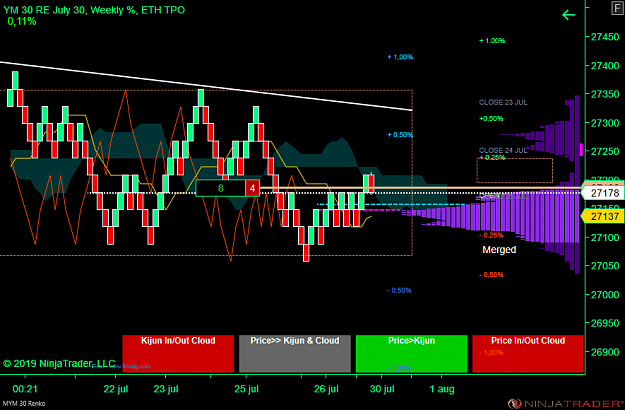Click the red - 0,50% label
Screen dimensions: 625x410
tap(491, 275)
